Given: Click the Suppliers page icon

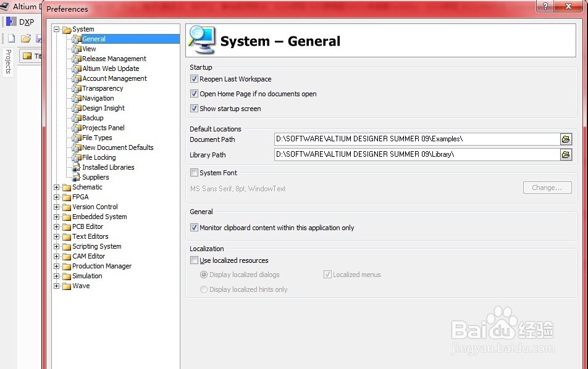Looking at the screenshot, I should point(77,177).
